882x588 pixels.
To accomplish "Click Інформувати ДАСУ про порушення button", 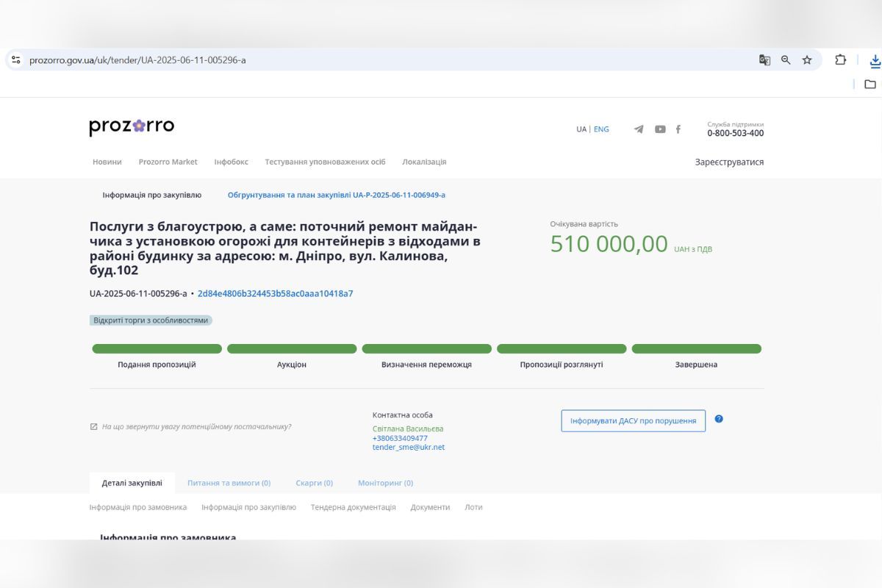I will point(633,420).
